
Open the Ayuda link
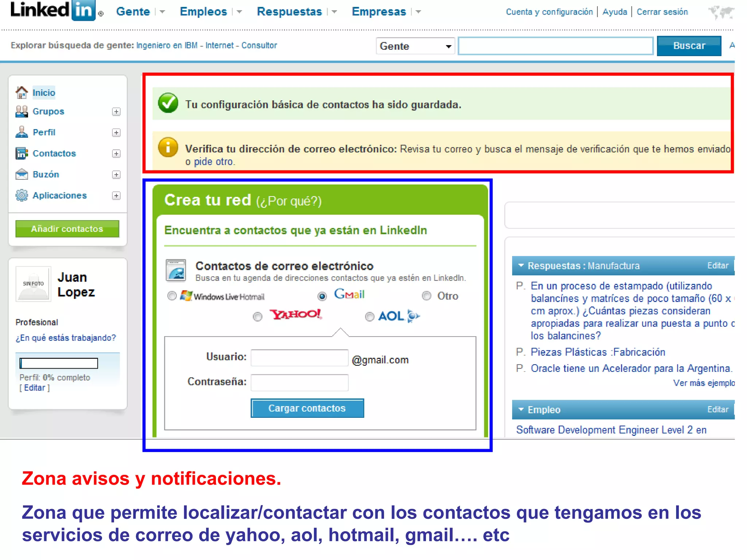pyautogui.click(x=615, y=12)
